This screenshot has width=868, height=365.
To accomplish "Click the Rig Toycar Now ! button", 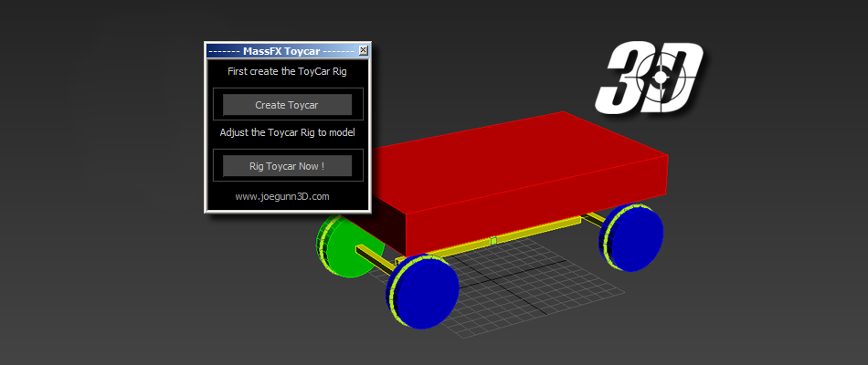I will [287, 166].
